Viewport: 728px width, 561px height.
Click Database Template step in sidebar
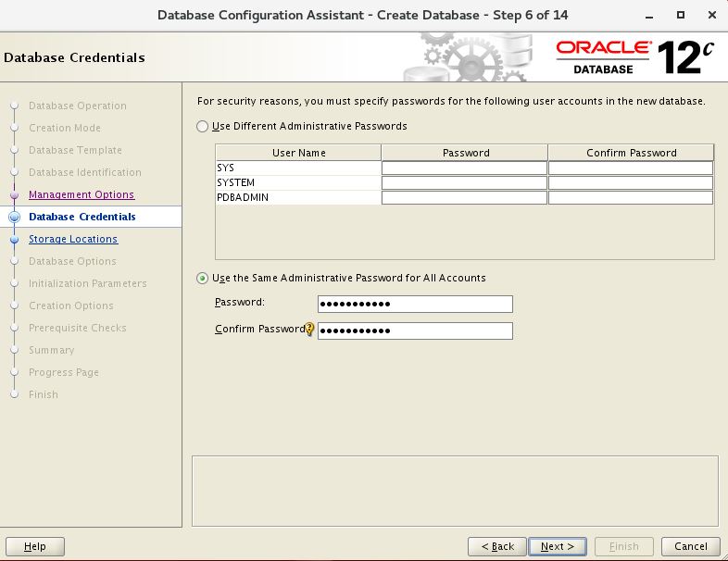pos(75,150)
